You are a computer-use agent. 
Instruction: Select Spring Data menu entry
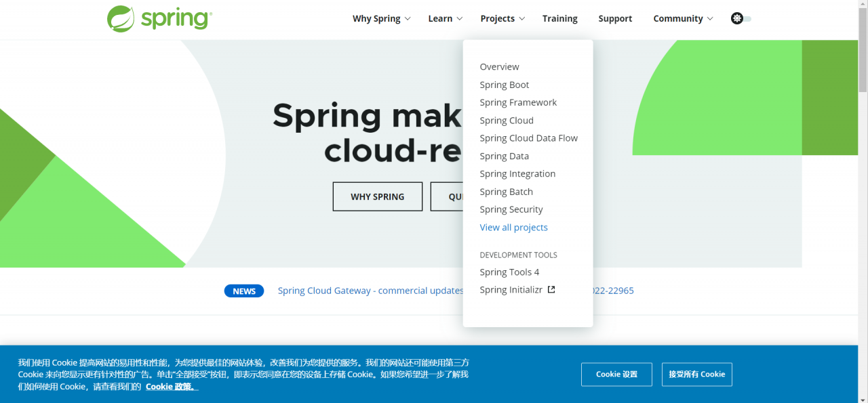505,156
